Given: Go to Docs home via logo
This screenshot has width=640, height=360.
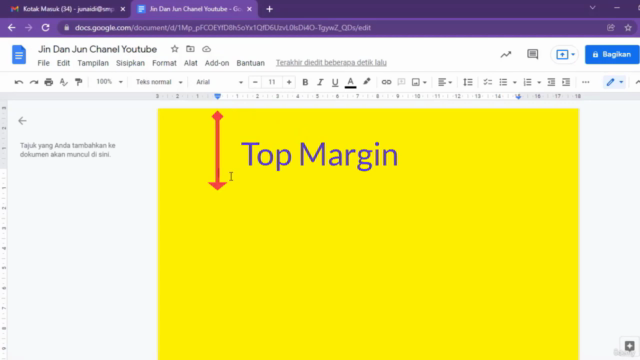Looking at the screenshot, I should [x=19, y=54].
